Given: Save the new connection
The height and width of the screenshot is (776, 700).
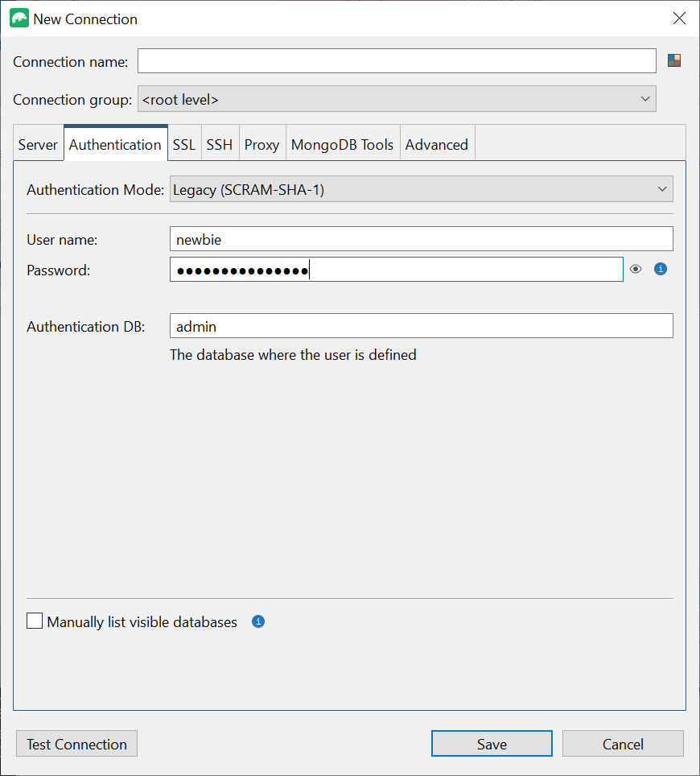Looking at the screenshot, I should [x=492, y=743].
